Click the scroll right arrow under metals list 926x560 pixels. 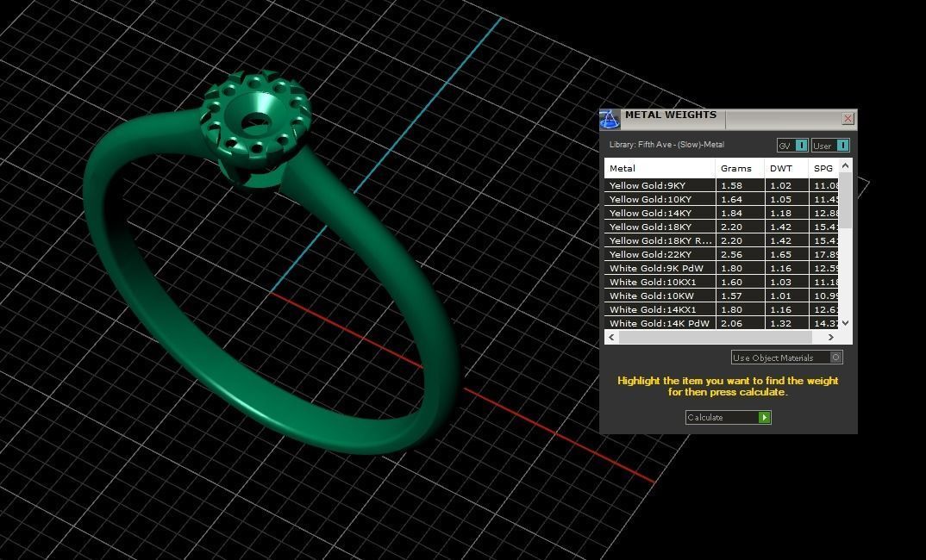(x=831, y=337)
